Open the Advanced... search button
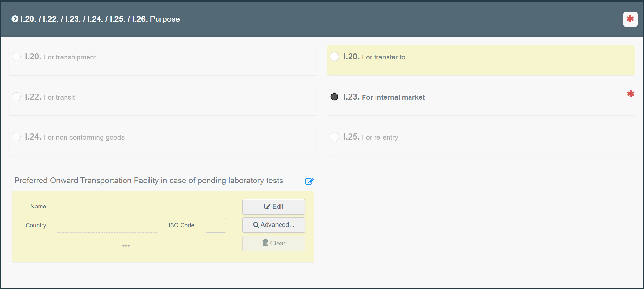This screenshot has width=644, height=289. pos(274,225)
